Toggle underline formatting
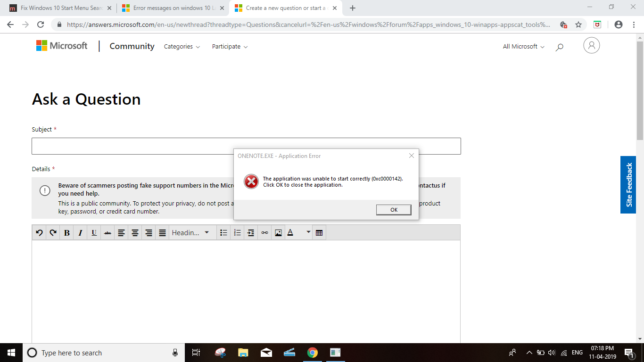 click(x=94, y=232)
